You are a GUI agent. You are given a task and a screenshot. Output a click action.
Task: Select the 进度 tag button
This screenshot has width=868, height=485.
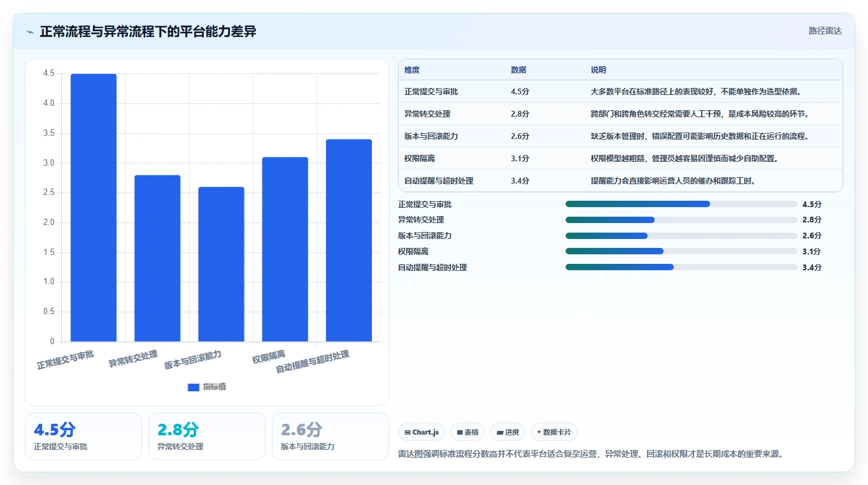tap(508, 432)
